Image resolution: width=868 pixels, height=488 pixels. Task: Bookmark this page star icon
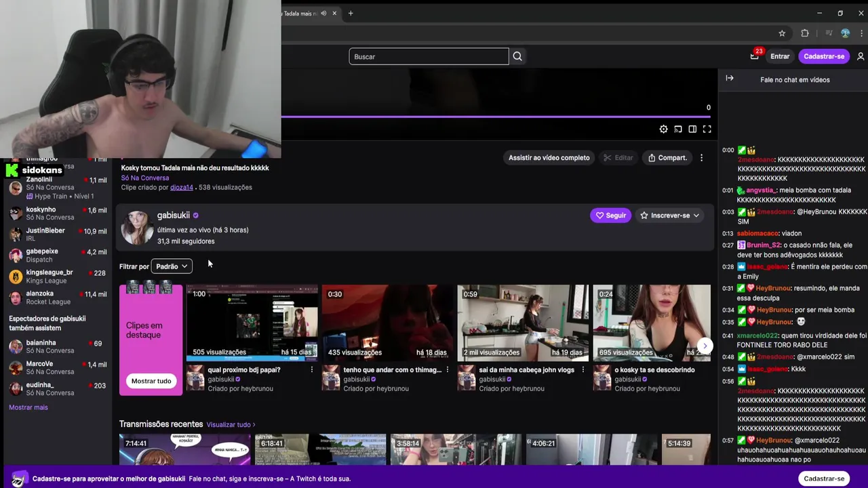click(782, 33)
